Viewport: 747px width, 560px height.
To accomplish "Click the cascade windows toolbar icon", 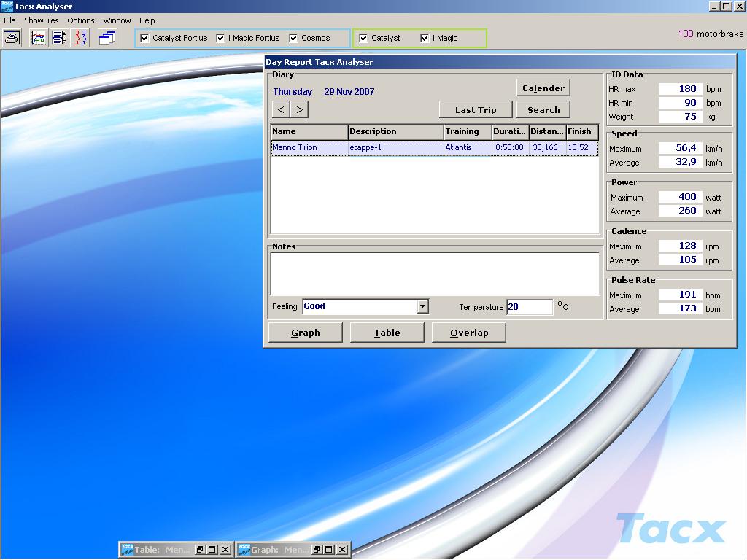I will tap(107, 38).
